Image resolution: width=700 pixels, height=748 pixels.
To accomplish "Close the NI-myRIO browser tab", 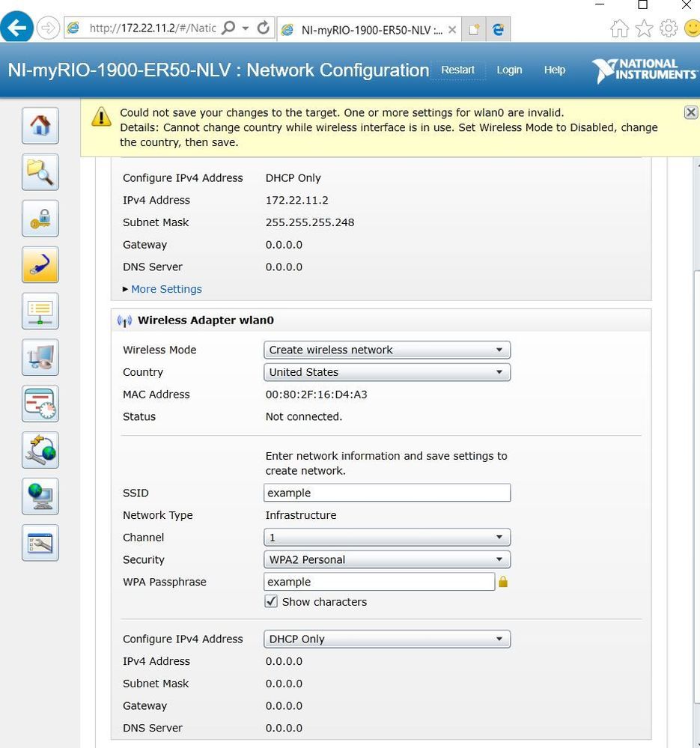I will [452, 30].
